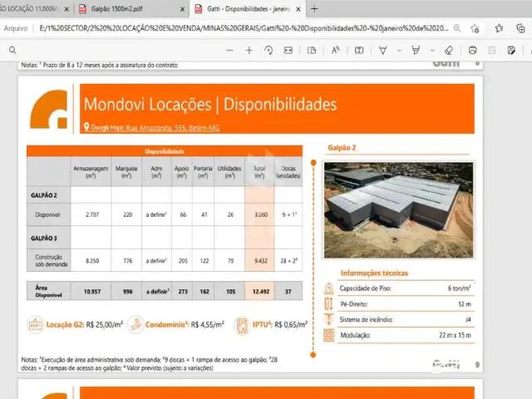Click the '6 ton/m²' floor capacity value

(x=459, y=288)
